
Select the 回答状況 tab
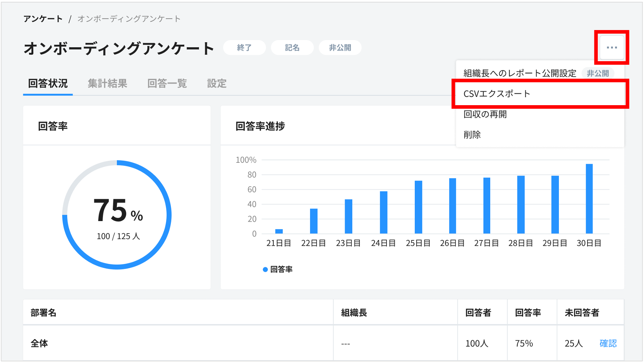coord(47,83)
